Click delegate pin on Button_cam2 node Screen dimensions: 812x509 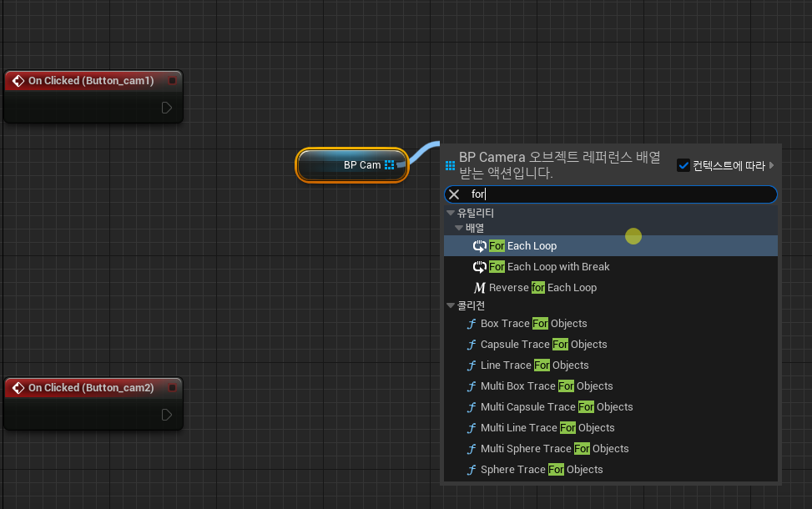coord(173,388)
